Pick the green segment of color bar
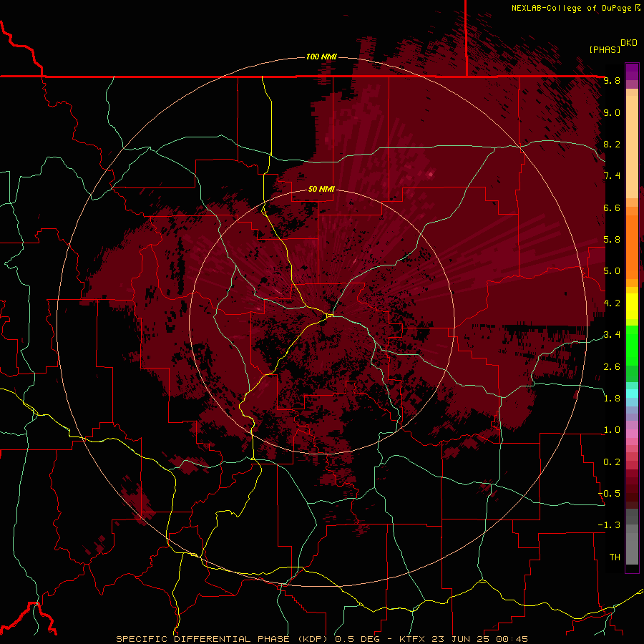The width and height of the screenshot is (644, 644). point(632,345)
